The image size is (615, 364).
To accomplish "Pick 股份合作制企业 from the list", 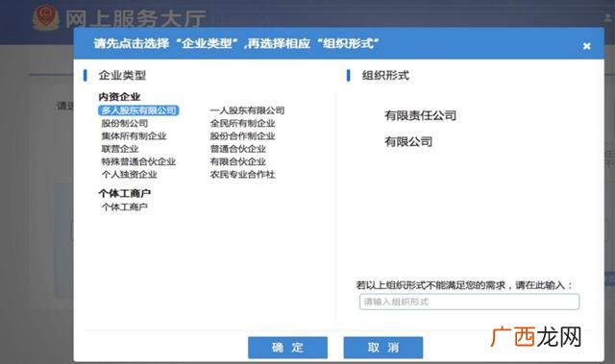I will 242,136.
